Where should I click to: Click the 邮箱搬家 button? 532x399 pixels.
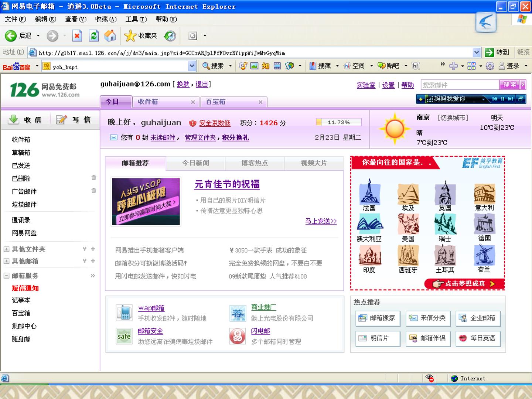click(x=378, y=318)
